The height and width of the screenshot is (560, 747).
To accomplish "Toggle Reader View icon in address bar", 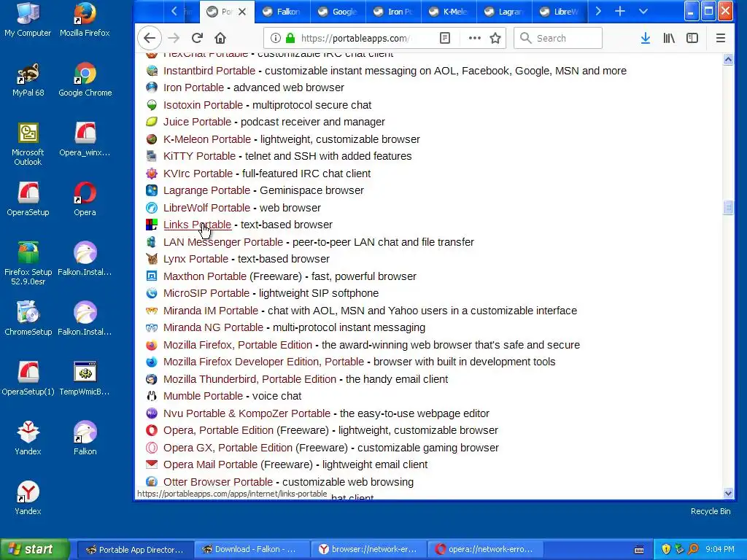I will 444,38.
